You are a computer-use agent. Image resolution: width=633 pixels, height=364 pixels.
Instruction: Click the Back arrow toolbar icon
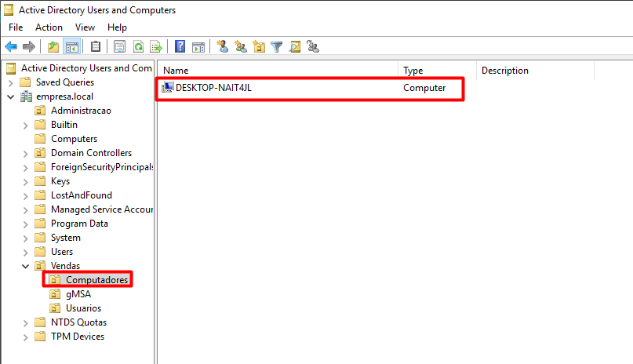pyautogui.click(x=11, y=47)
